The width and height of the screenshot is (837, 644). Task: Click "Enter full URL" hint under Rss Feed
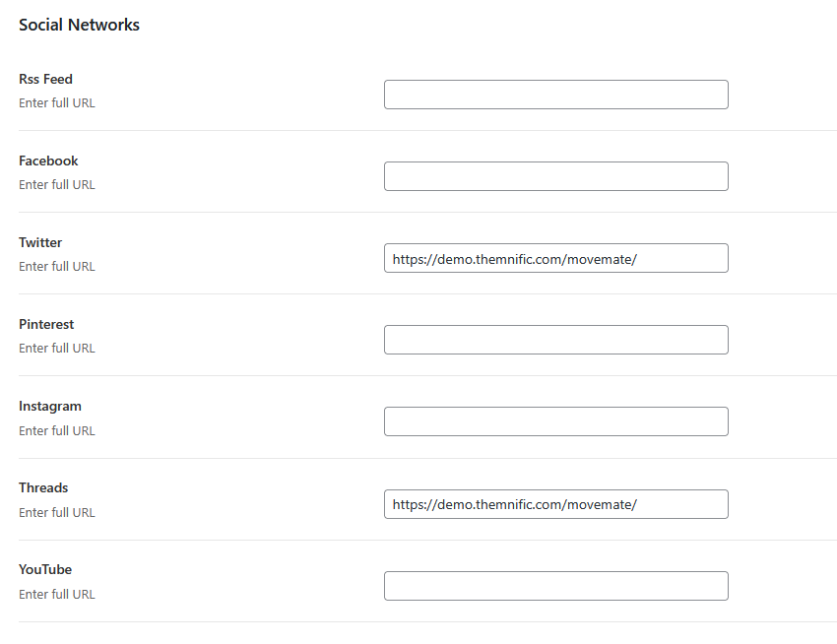click(x=56, y=102)
